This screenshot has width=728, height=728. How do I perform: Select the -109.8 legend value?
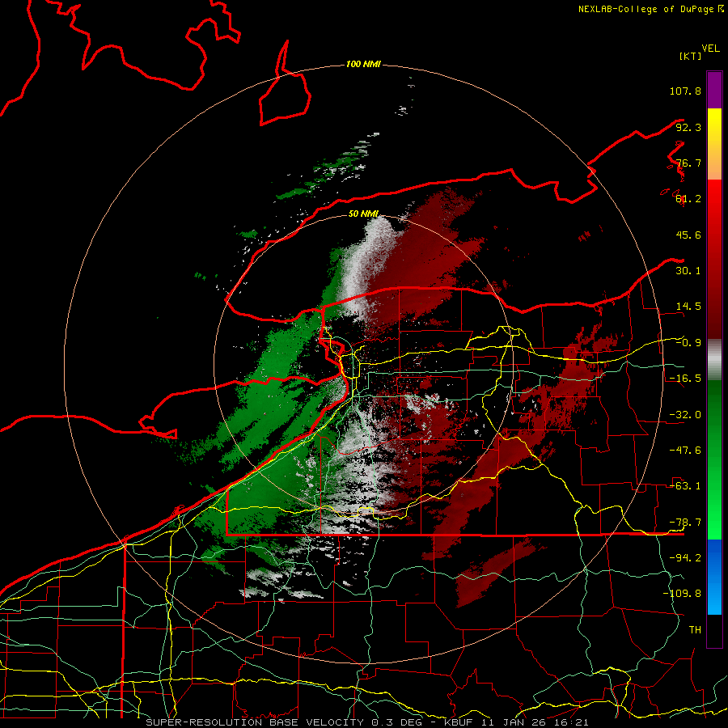683,594
